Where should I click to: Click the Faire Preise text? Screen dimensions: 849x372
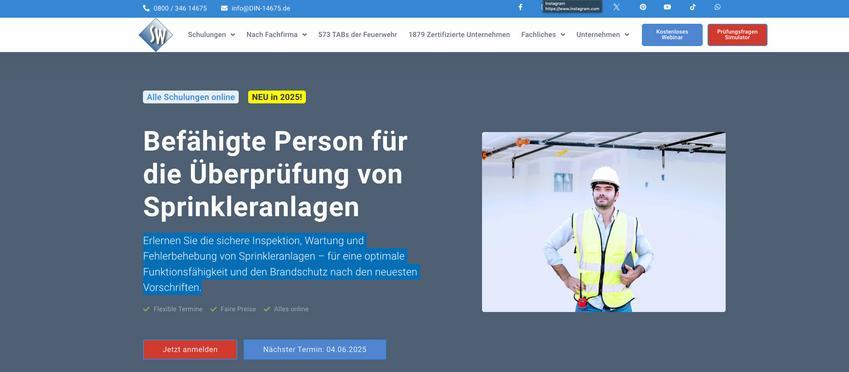coord(238,309)
